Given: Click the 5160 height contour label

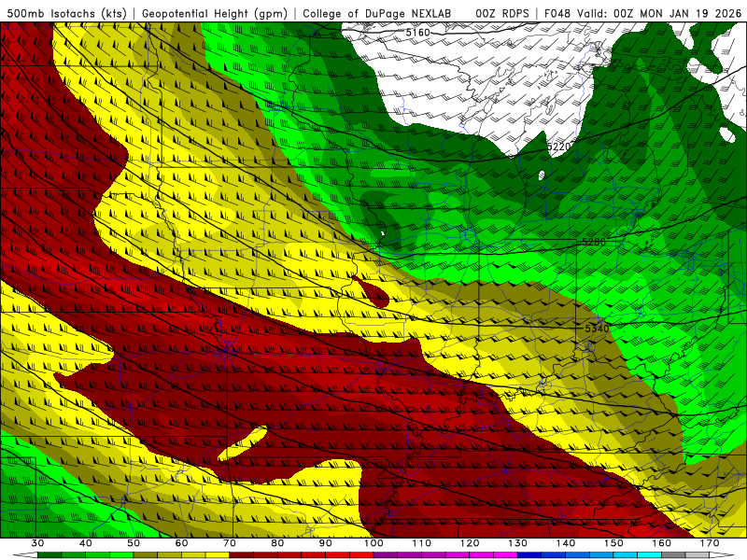Looking at the screenshot, I should pyautogui.click(x=417, y=33).
